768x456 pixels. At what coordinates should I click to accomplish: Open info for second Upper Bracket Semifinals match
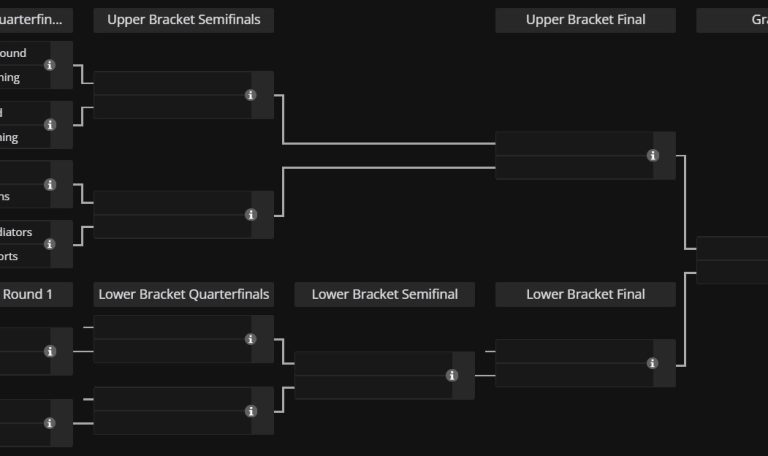250,215
